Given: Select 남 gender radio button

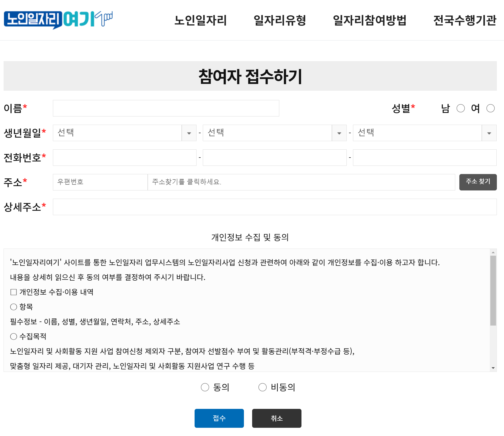Looking at the screenshot, I should click(461, 109).
